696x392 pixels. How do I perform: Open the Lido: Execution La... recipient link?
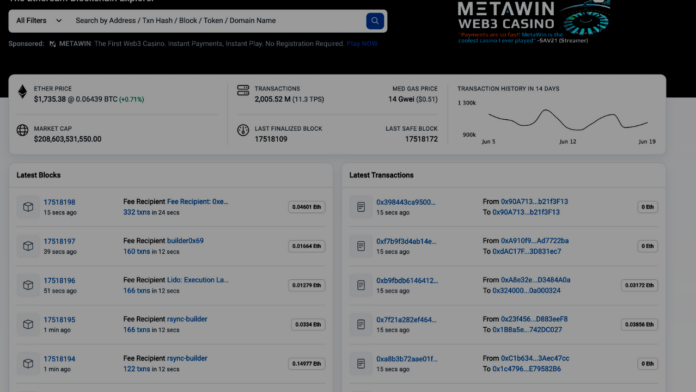198,280
